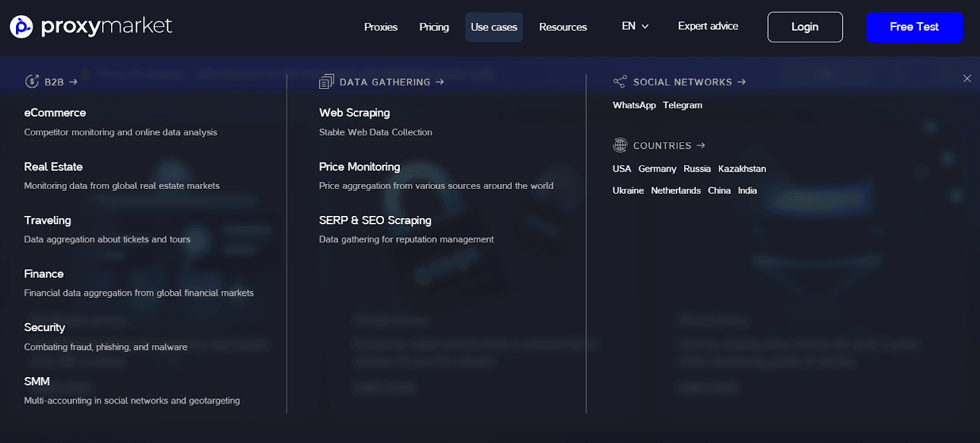
Task: Open the COUNTRIES section link
Action: 669,146
